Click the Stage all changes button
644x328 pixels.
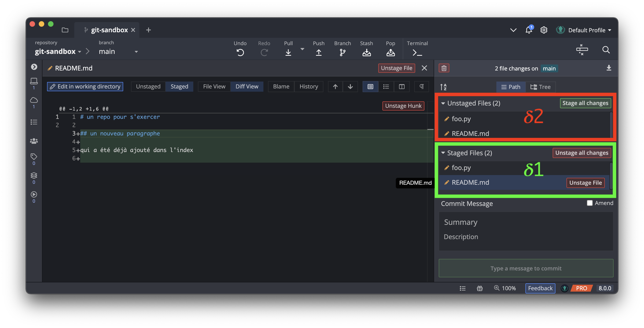(585, 103)
